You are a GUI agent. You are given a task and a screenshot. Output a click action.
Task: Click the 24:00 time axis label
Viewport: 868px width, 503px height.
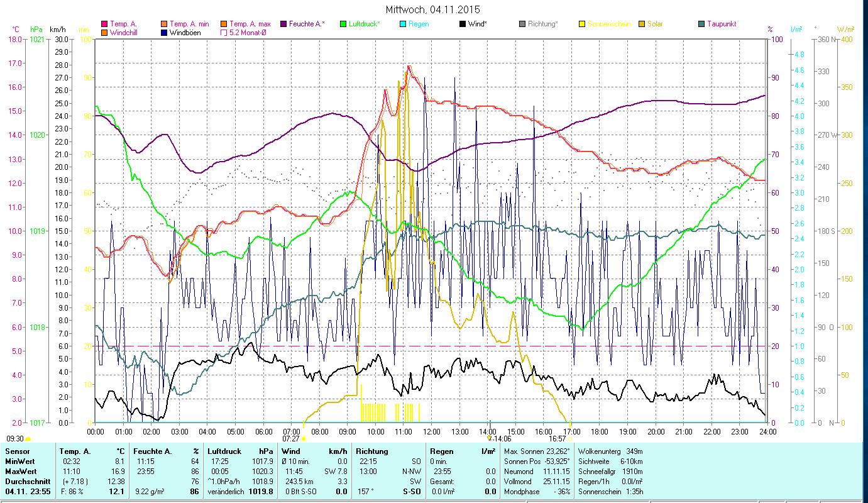coord(767,432)
